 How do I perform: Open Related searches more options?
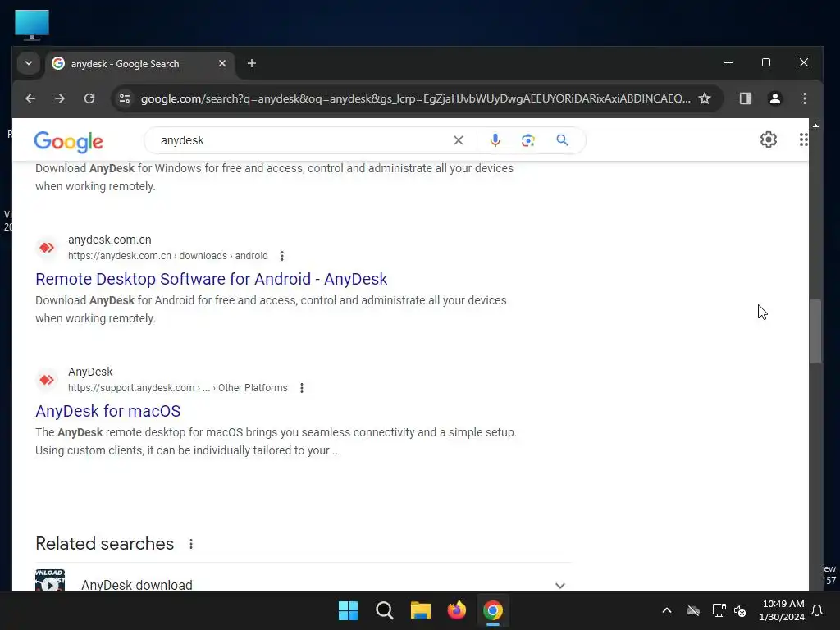[191, 545]
